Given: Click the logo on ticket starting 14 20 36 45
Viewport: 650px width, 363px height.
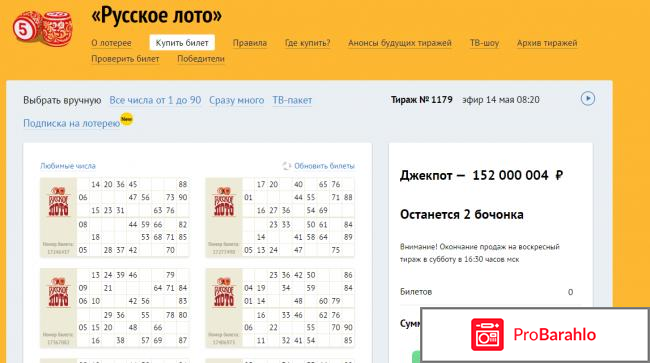Looking at the screenshot, I should 58,202.
